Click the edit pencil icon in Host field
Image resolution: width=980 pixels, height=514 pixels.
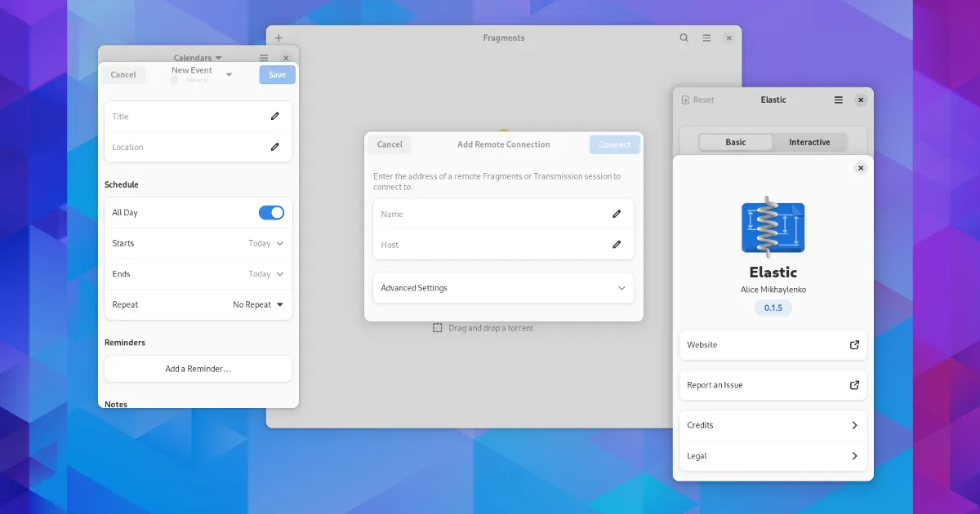[x=617, y=245]
